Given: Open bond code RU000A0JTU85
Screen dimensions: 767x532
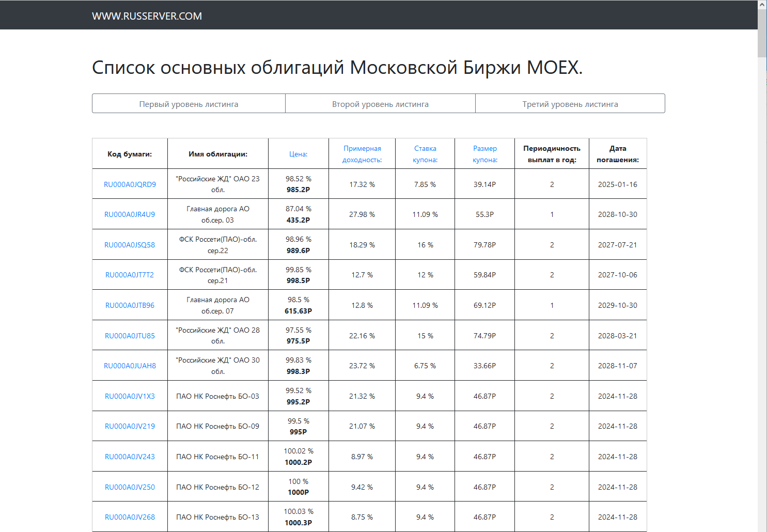Looking at the screenshot, I should coord(130,336).
